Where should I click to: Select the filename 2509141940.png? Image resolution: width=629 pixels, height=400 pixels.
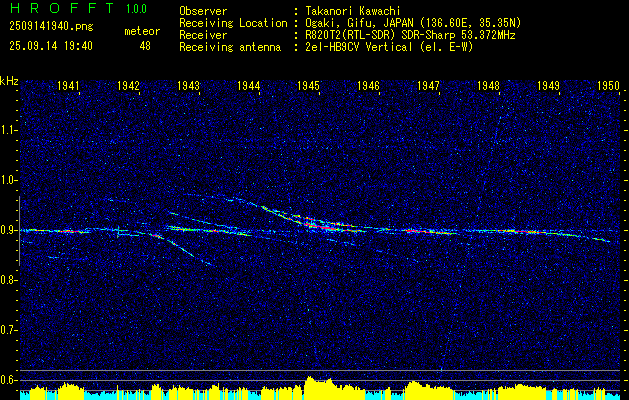click(51, 26)
